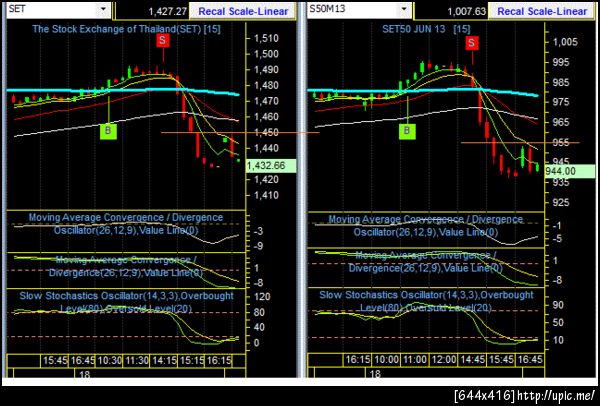Click 11:00 on S50M13 time axis
This screenshot has height=406, width=600.
[415, 360]
